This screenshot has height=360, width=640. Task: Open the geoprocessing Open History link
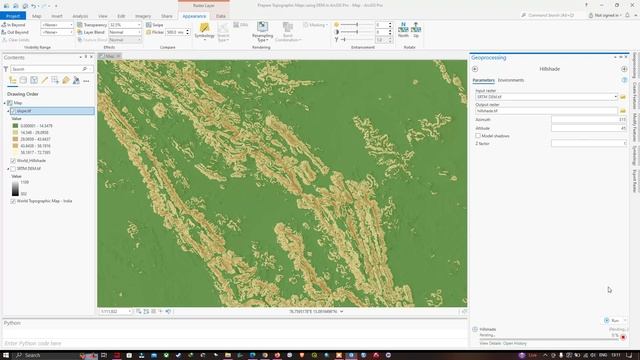[x=516, y=343]
